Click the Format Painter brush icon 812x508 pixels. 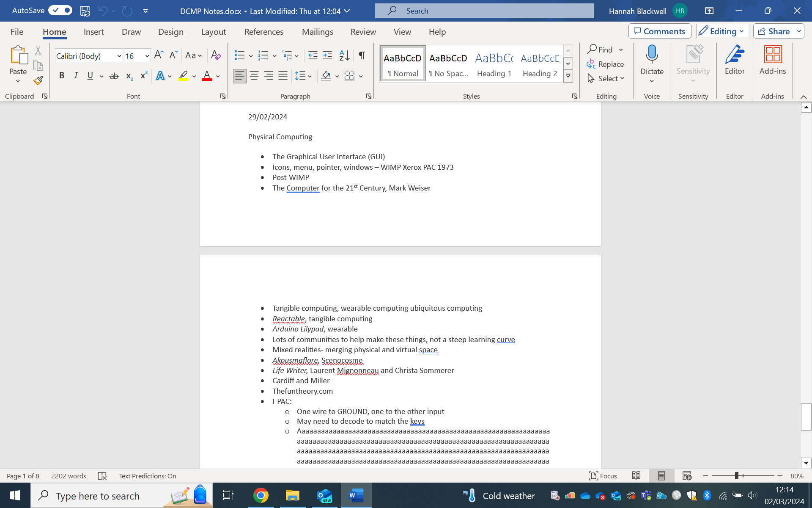tap(38, 80)
